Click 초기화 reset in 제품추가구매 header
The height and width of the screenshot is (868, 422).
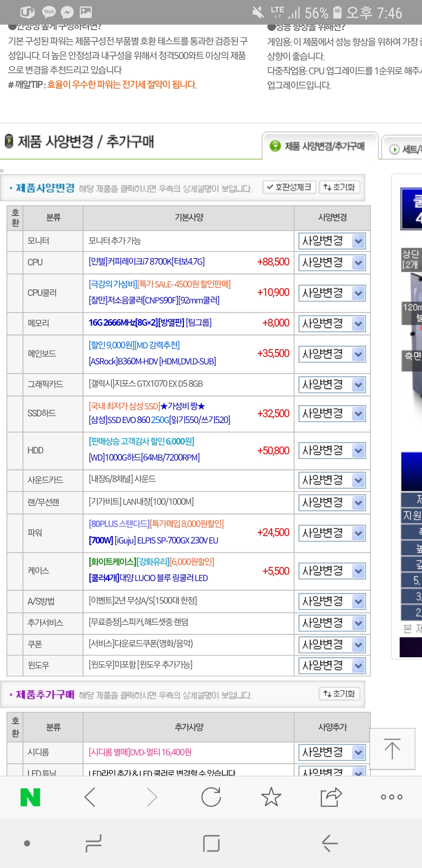coord(339,694)
